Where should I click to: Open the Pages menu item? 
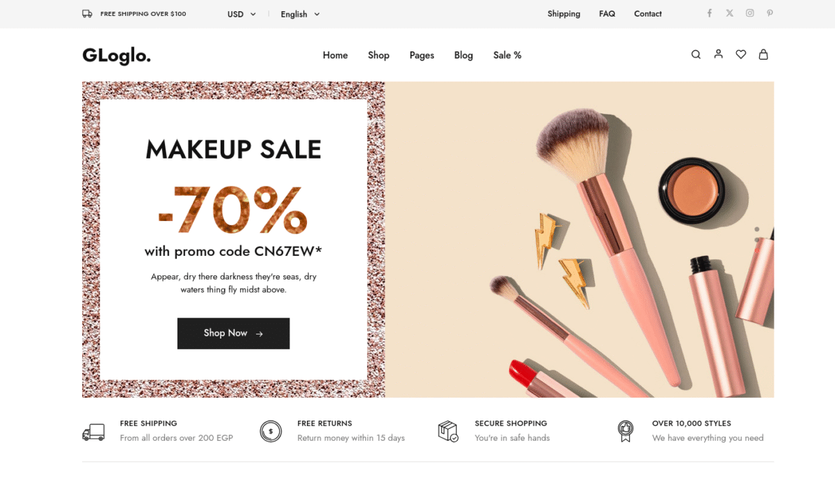422,55
